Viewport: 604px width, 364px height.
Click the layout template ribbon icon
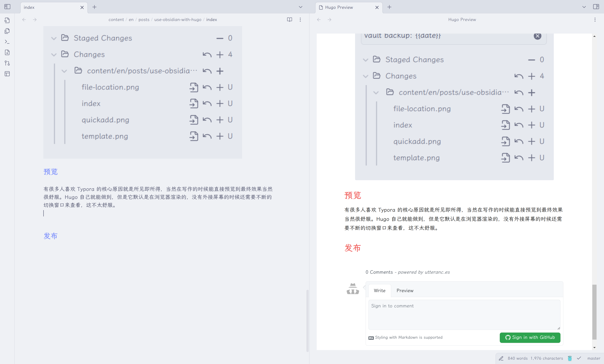click(7, 74)
